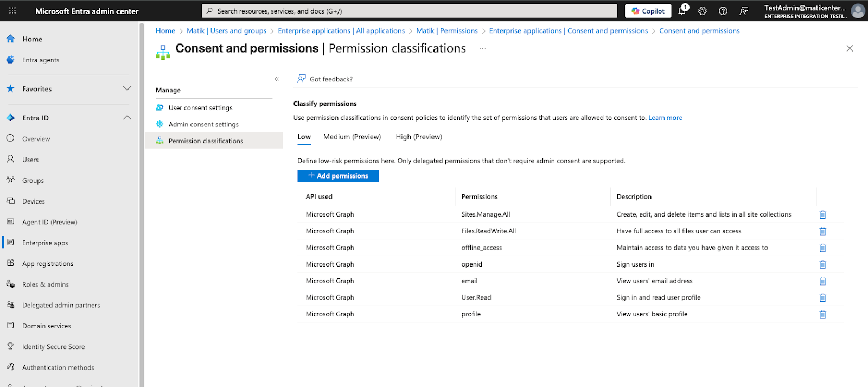Click the Add permissions button
The image size is (868, 387).
pyautogui.click(x=338, y=176)
